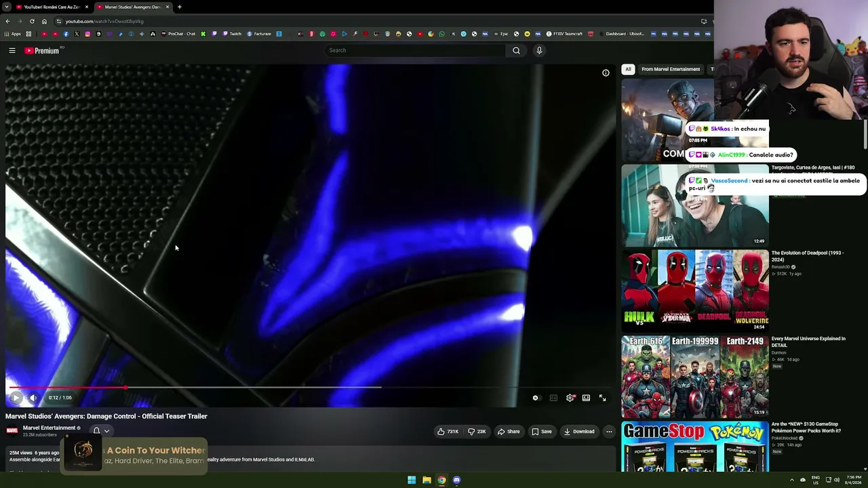Dislike the video using the thumbs-down button

pyautogui.click(x=477, y=431)
